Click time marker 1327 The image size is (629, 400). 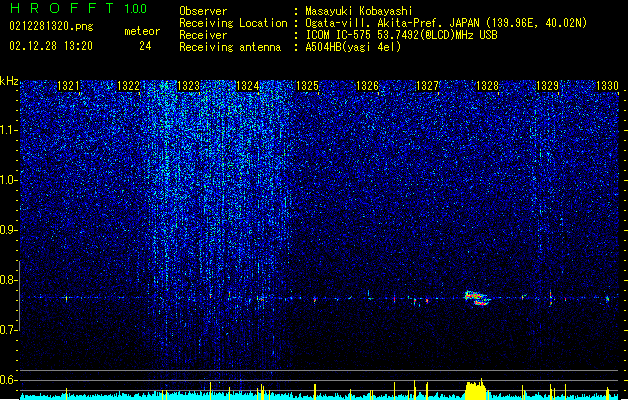(x=428, y=86)
